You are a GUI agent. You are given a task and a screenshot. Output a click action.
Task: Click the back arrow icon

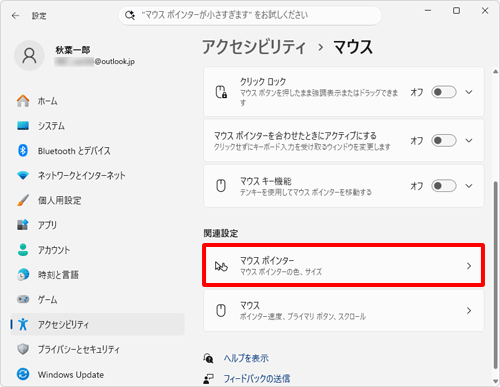(x=15, y=16)
